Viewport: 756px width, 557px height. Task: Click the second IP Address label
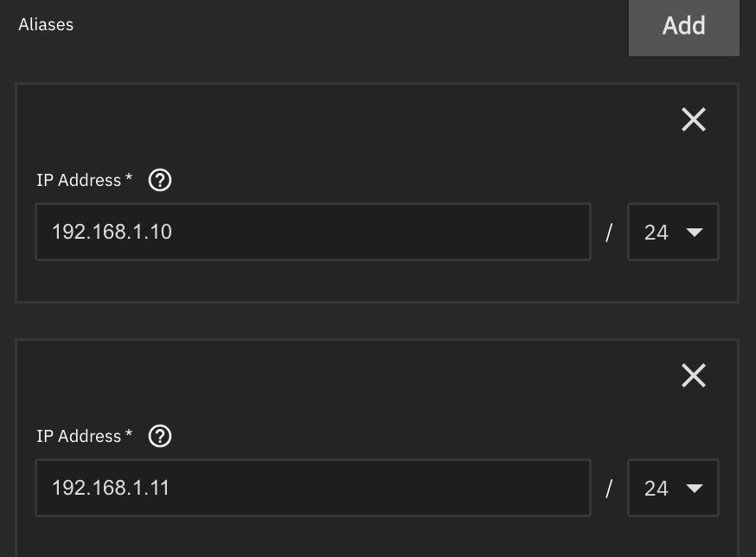[x=79, y=437]
